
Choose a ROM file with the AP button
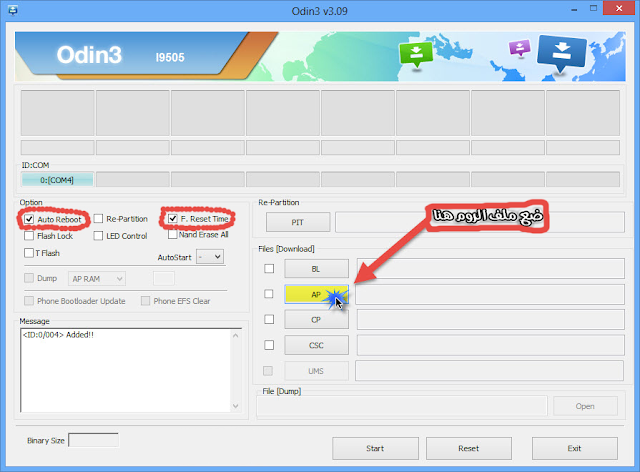(316, 294)
